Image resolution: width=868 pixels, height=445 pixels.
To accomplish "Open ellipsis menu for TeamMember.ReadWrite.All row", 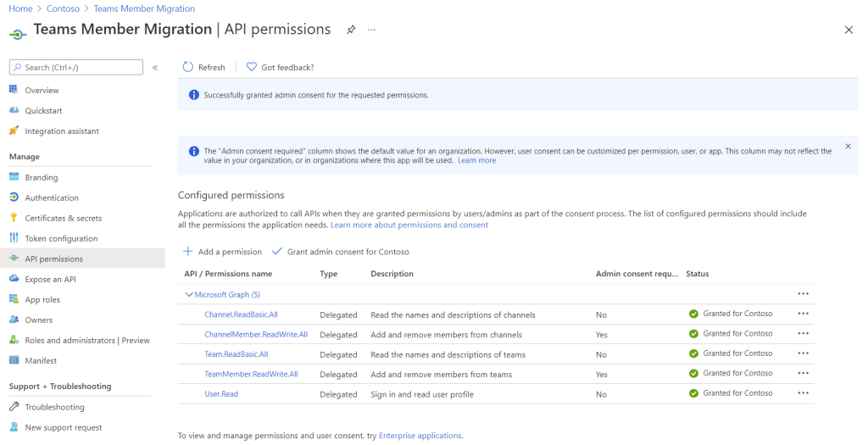I will coord(803,374).
